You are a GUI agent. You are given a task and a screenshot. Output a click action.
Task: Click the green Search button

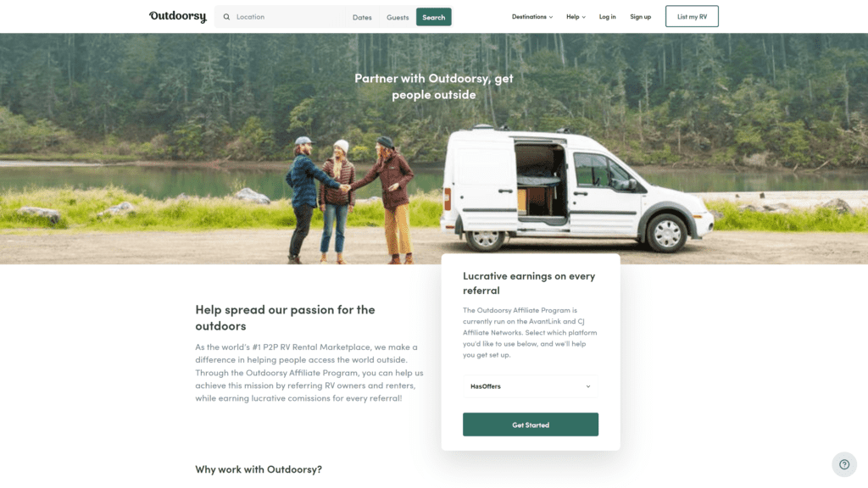(x=433, y=17)
